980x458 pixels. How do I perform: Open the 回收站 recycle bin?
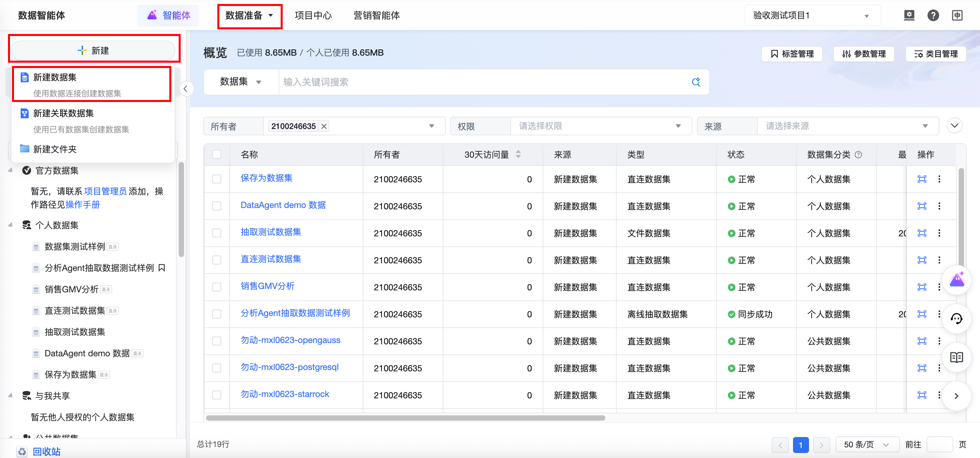click(46, 451)
